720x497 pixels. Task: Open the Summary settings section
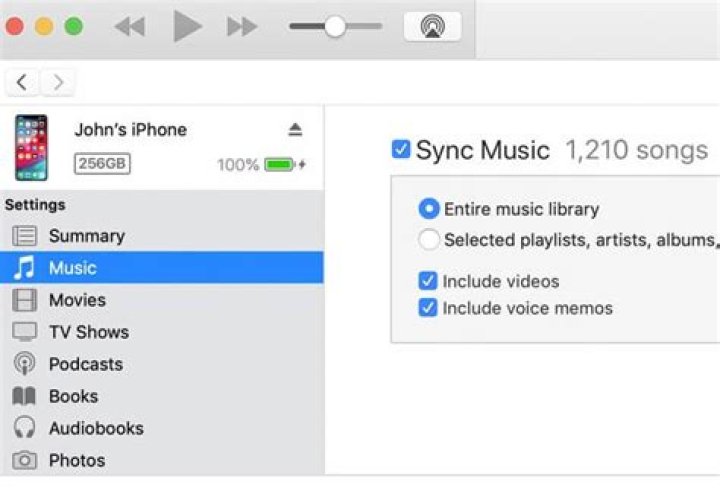162,236
